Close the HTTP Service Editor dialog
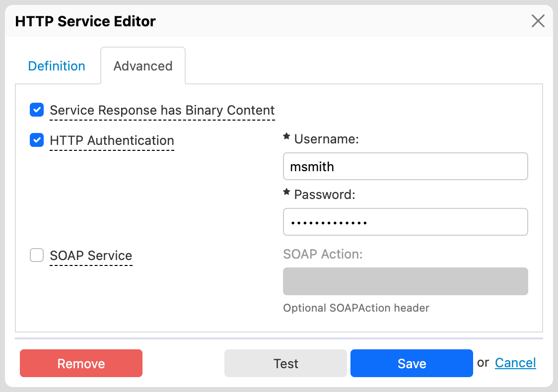Screen dimensions: 558x392 tap(538, 21)
